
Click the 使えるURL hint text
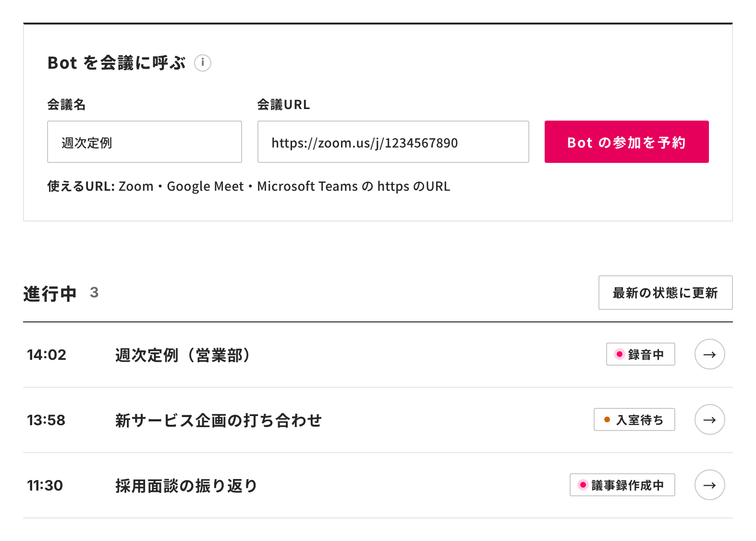click(x=249, y=186)
